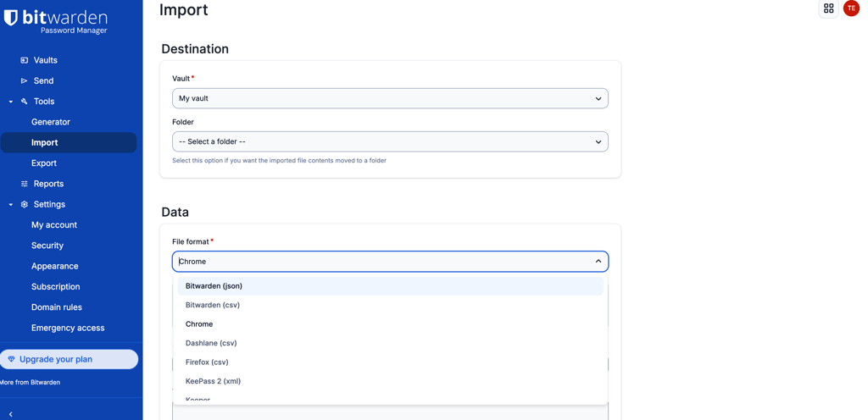Open Appearance settings

(55, 266)
